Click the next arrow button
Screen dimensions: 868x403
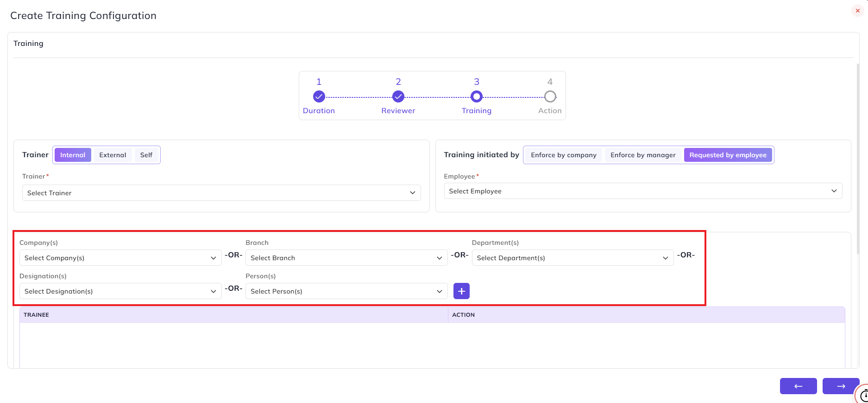[x=841, y=386]
